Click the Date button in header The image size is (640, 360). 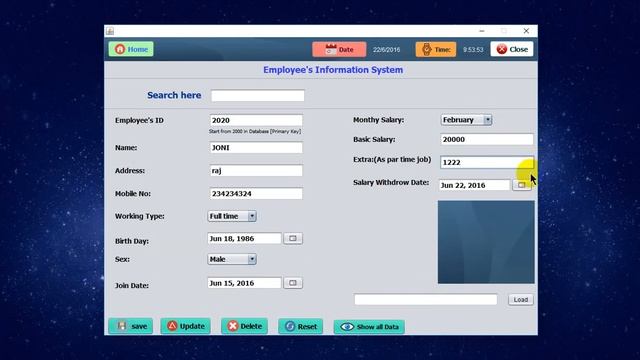click(x=339, y=50)
